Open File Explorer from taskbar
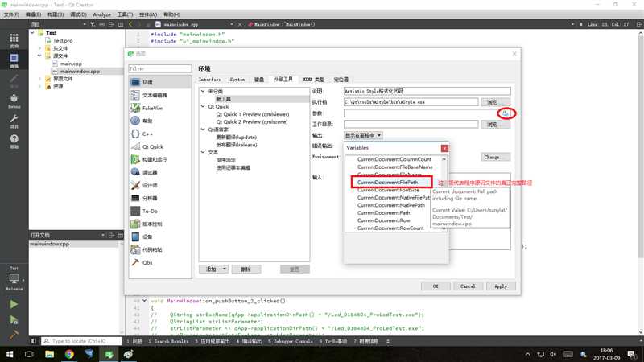 click(49, 354)
